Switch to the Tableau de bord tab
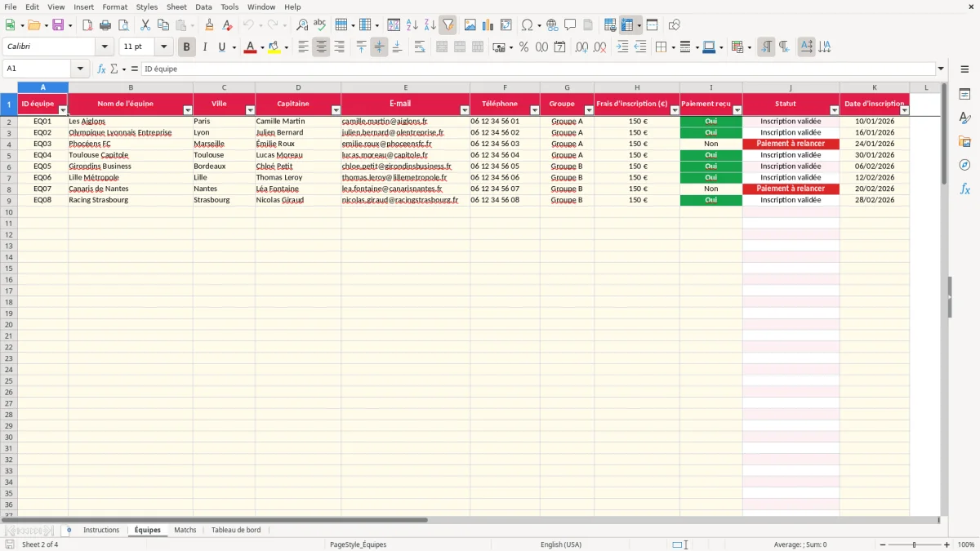Viewport: 980px width, 551px height. [x=236, y=530]
